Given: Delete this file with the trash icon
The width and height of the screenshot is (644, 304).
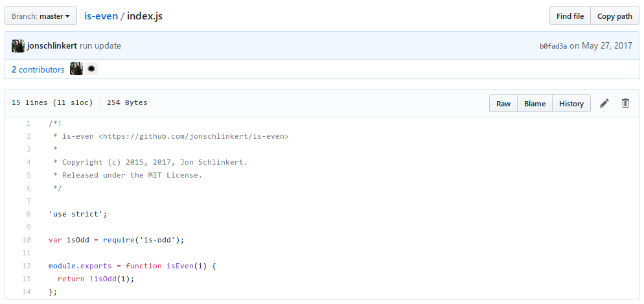Looking at the screenshot, I should click(x=625, y=103).
